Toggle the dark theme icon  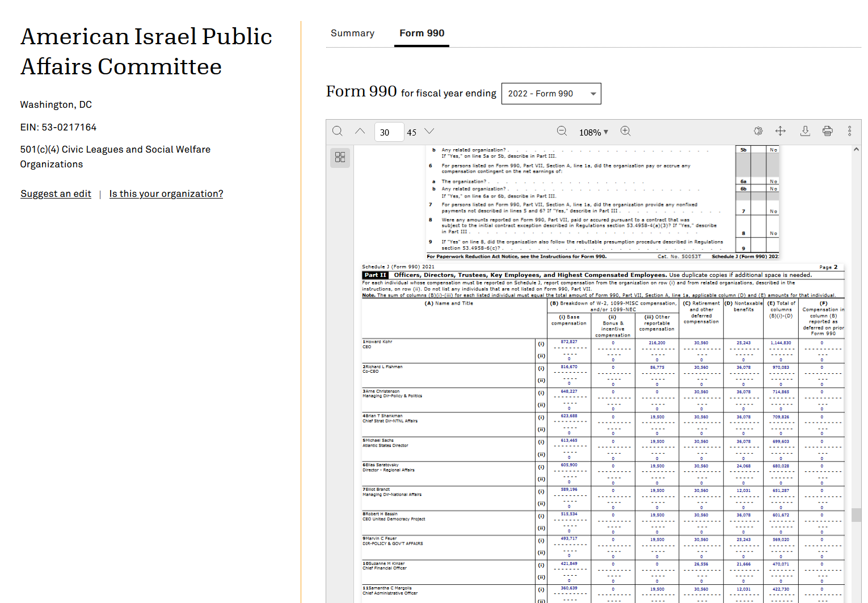(x=758, y=131)
